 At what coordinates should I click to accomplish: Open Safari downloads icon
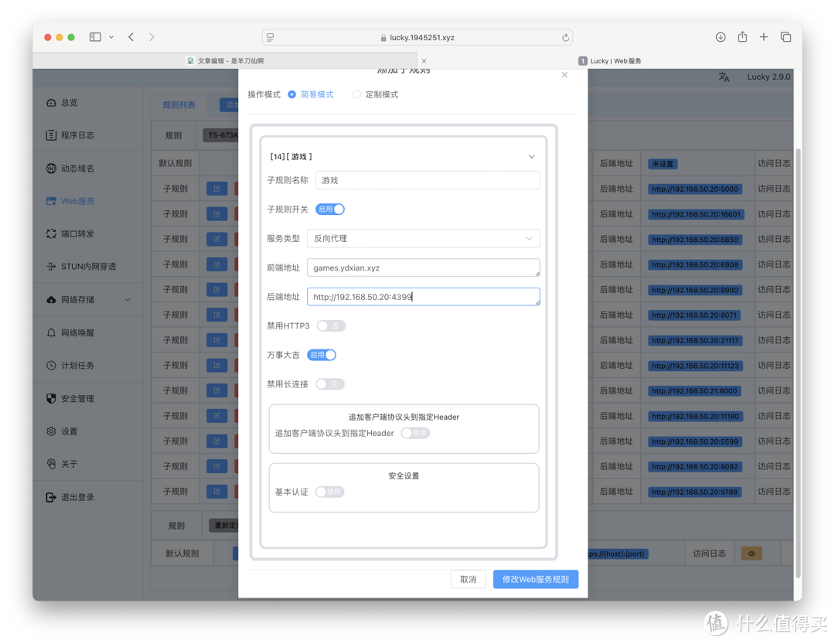coord(720,37)
